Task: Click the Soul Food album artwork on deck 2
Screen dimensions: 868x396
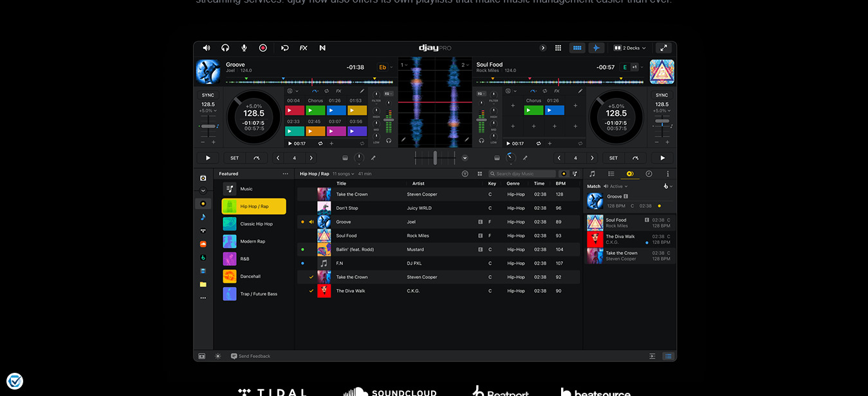Action: [x=662, y=71]
